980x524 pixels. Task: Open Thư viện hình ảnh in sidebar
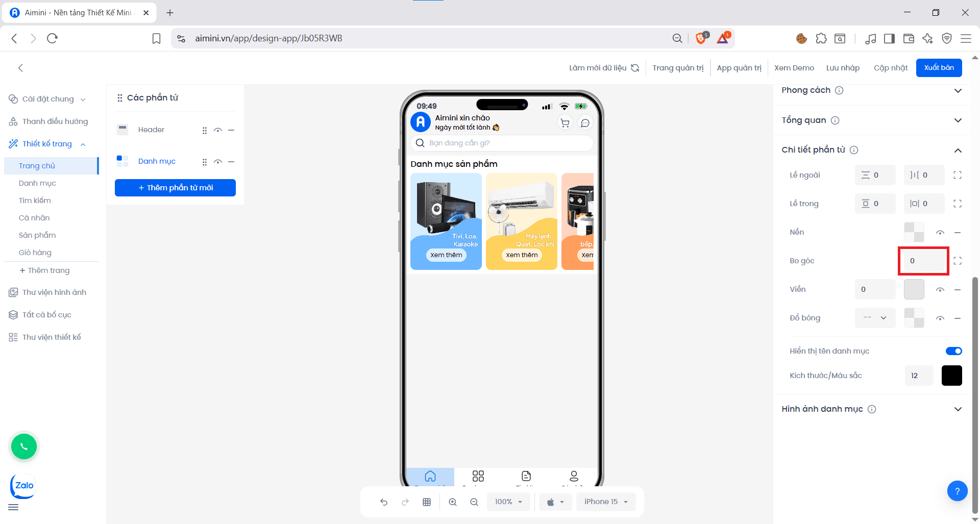(54, 292)
